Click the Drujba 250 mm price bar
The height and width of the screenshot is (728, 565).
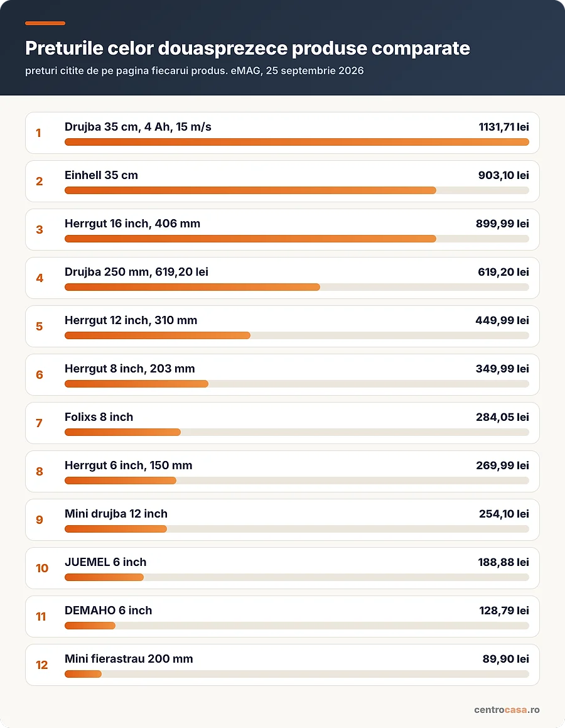(x=297, y=288)
